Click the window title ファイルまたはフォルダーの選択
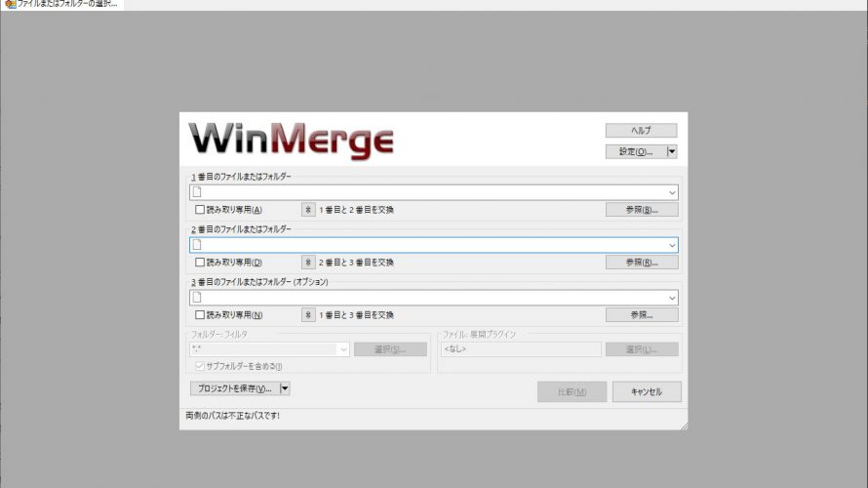The image size is (868, 488). (67, 4)
